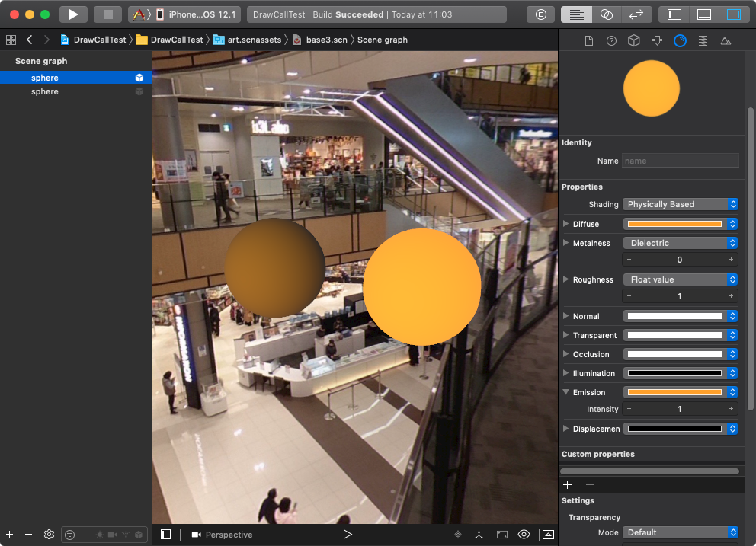Toggle the Inspectors right panel

[x=733, y=14]
